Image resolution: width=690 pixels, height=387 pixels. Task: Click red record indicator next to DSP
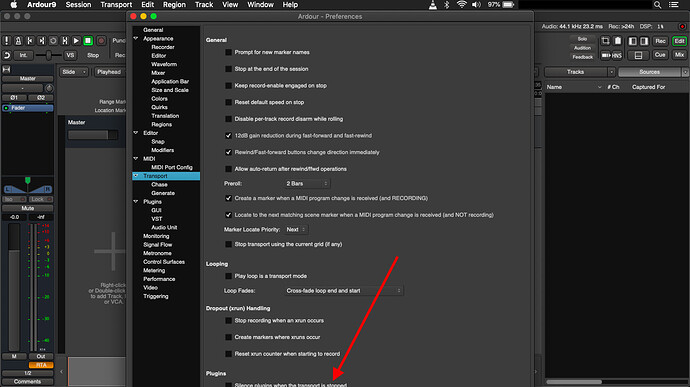[x=682, y=26]
